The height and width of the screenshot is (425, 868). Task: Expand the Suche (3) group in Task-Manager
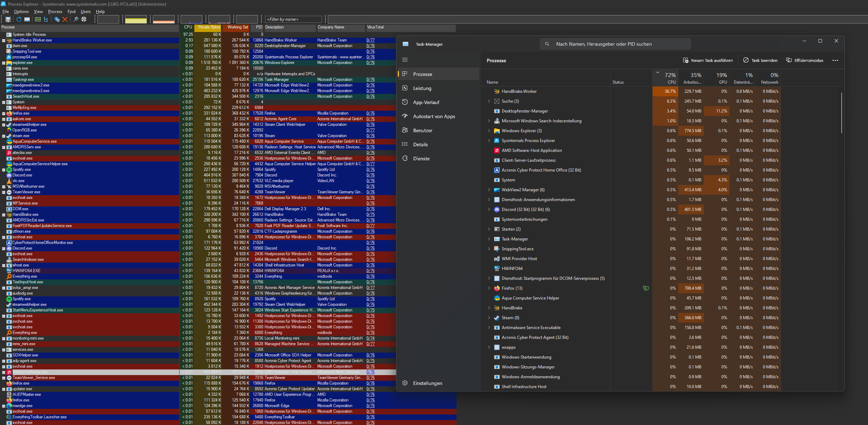[489, 101]
